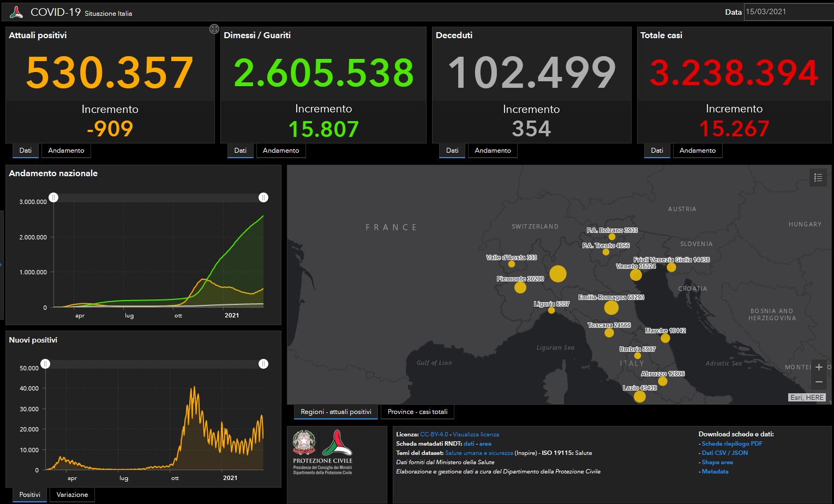
Task: Click the Lazio circle marker on map
Action: [x=640, y=397]
